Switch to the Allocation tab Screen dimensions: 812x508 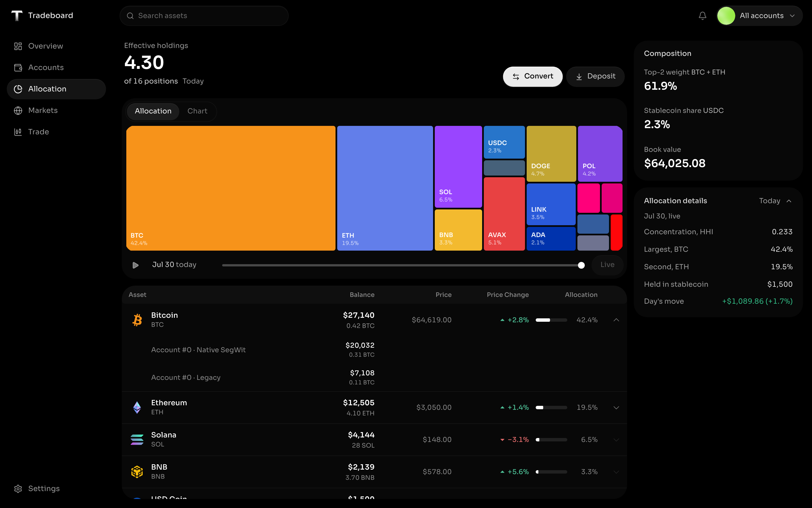(x=153, y=111)
